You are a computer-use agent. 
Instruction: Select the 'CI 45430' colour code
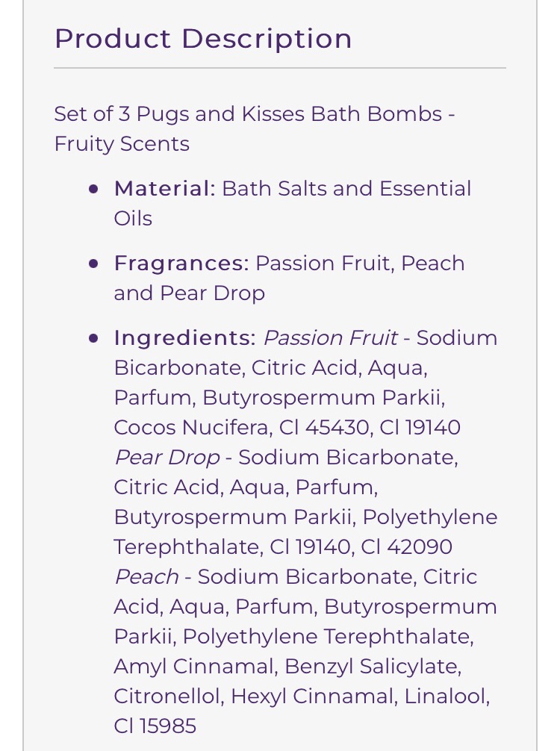(323, 427)
